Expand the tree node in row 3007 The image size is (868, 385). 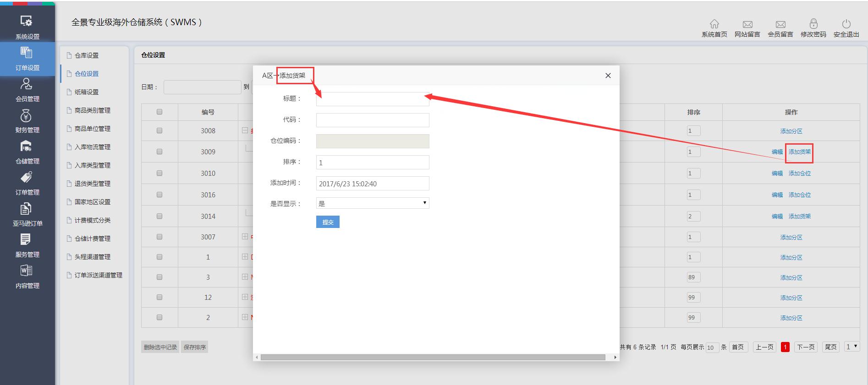(x=245, y=237)
